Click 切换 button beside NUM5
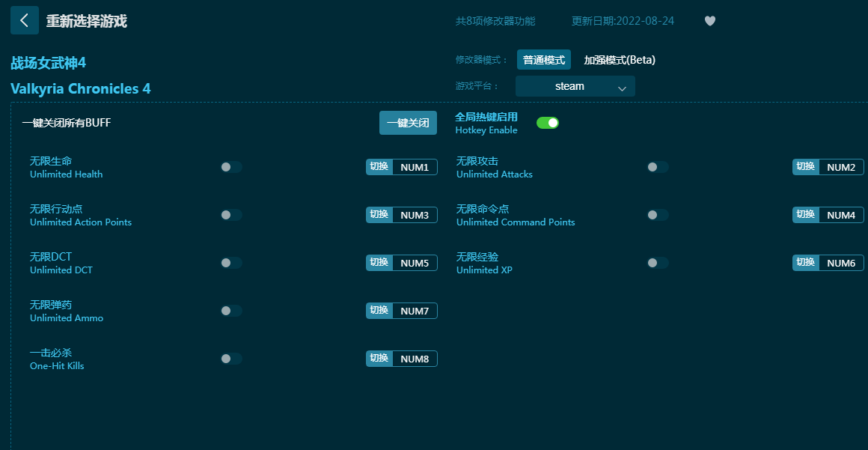Image resolution: width=868 pixels, height=450 pixels. [x=379, y=263]
